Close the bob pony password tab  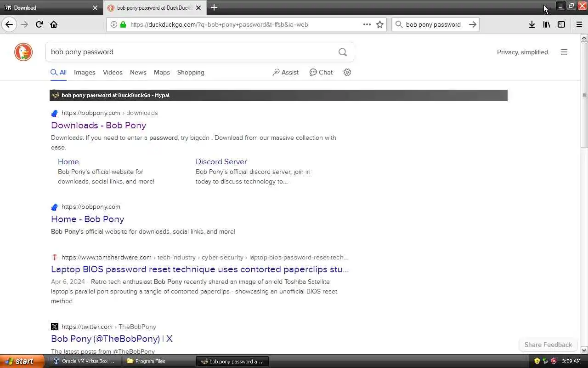tap(198, 7)
